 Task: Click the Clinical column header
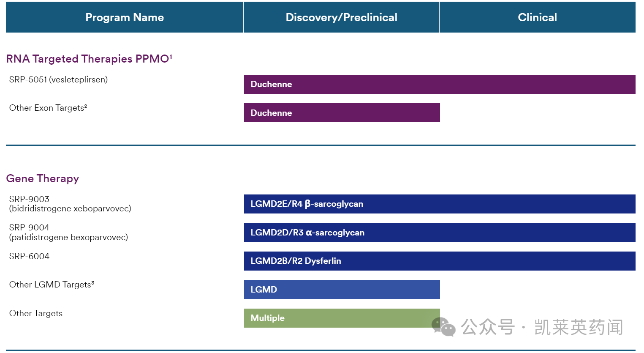click(538, 17)
